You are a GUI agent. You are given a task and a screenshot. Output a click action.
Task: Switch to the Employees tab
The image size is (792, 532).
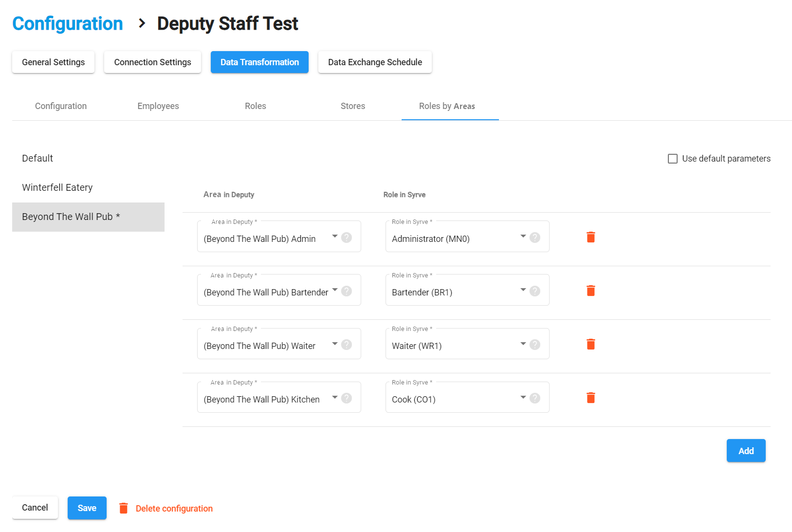coord(158,106)
